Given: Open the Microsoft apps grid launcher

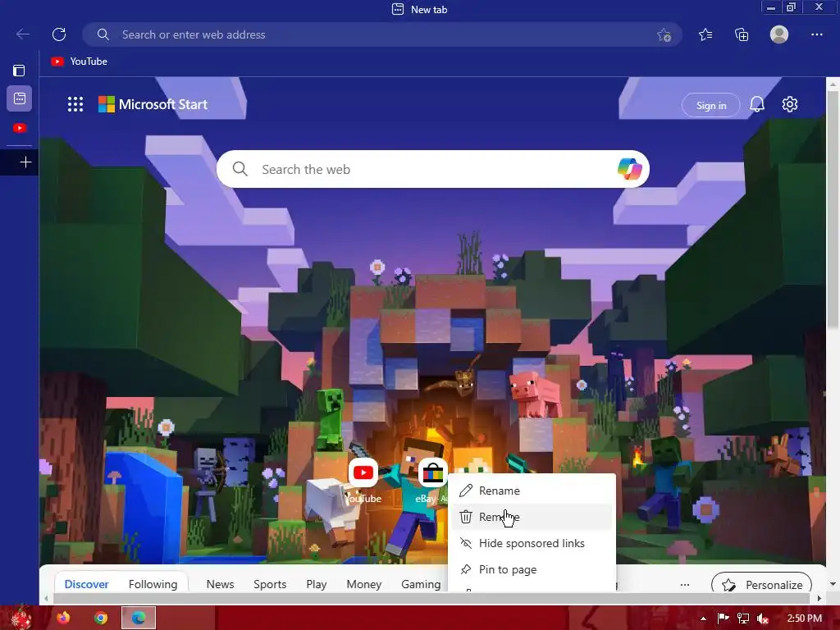Looking at the screenshot, I should [x=75, y=104].
